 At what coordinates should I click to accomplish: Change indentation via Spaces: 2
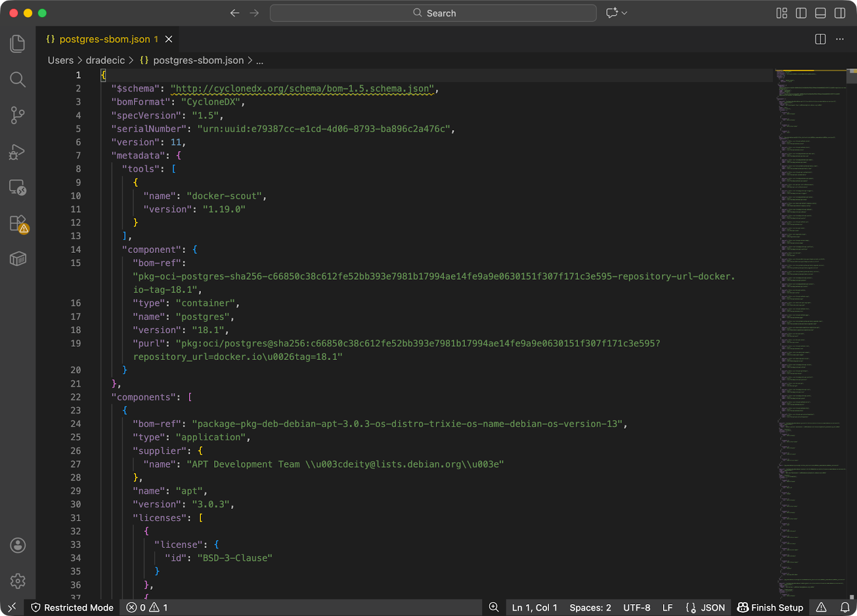590,607
